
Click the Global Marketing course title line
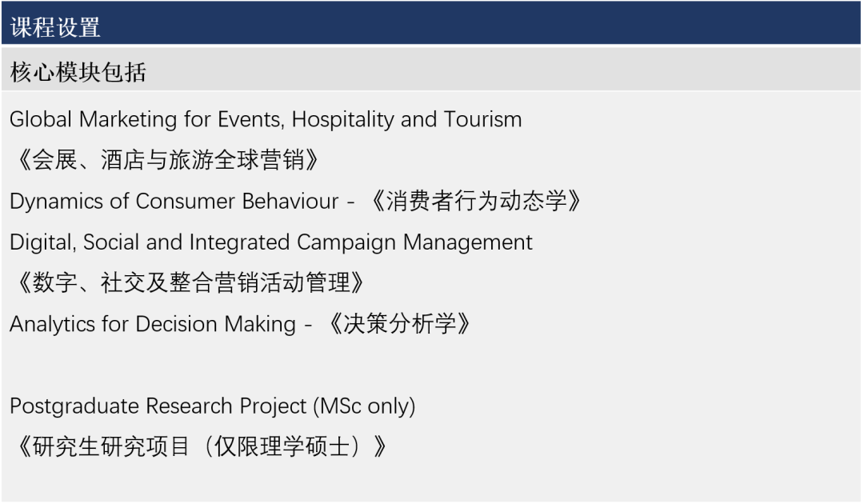click(x=266, y=120)
